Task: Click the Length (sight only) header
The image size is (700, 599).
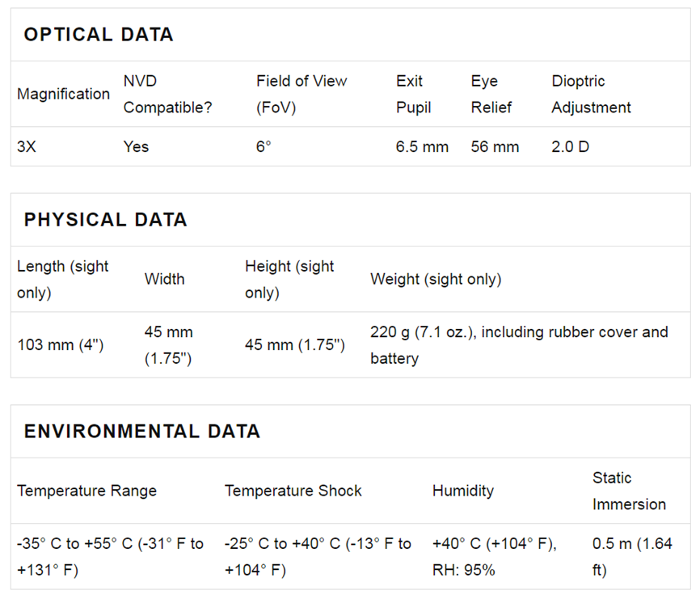Action: (62, 280)
